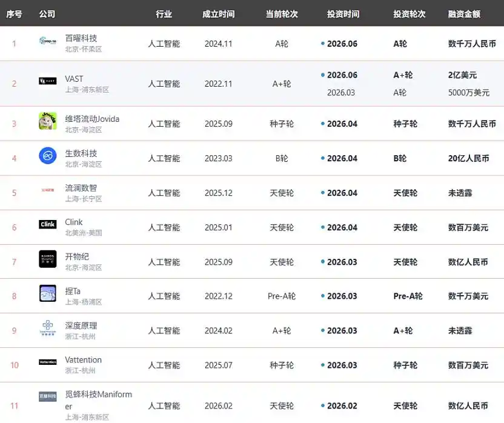Click the 当前轮次 column header
The width and height of the screenshot is (504, 423).
tap(282, 14)
